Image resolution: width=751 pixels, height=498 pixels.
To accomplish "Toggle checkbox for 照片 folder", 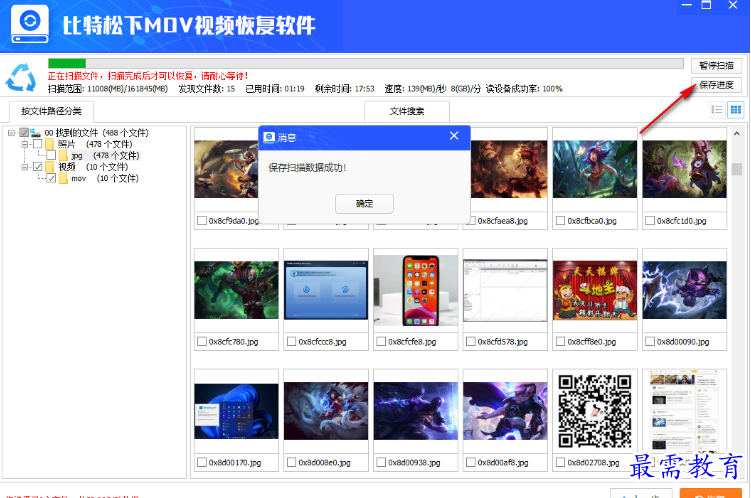I will coord(37,144).
